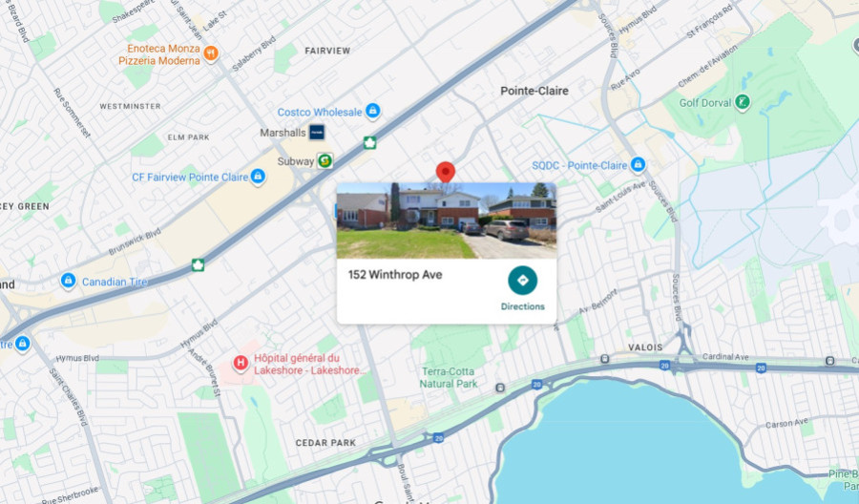Image resolution: width=859 pixels, height=504 pixels.
Task: Click the Pointe-Claire city label
Action: 534,91
